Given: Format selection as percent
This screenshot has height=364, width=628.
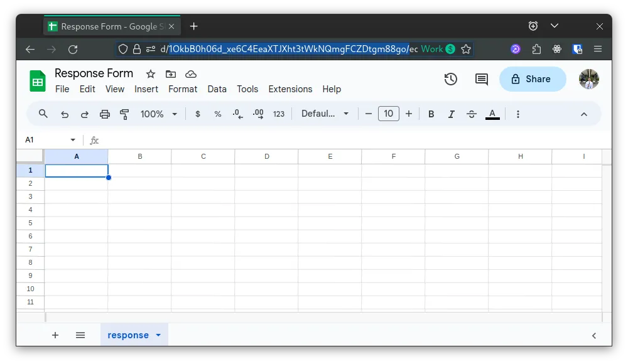Looking at the screenshot, I should coord(217,114).
